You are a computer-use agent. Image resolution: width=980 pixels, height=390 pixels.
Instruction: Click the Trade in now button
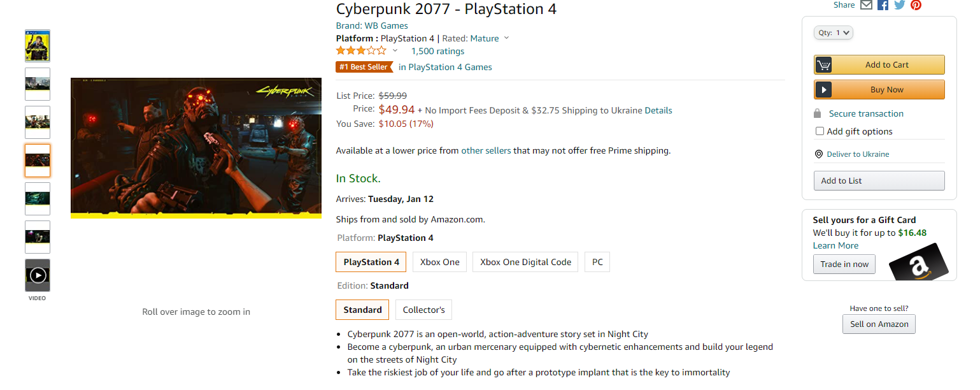pos(844,264)
